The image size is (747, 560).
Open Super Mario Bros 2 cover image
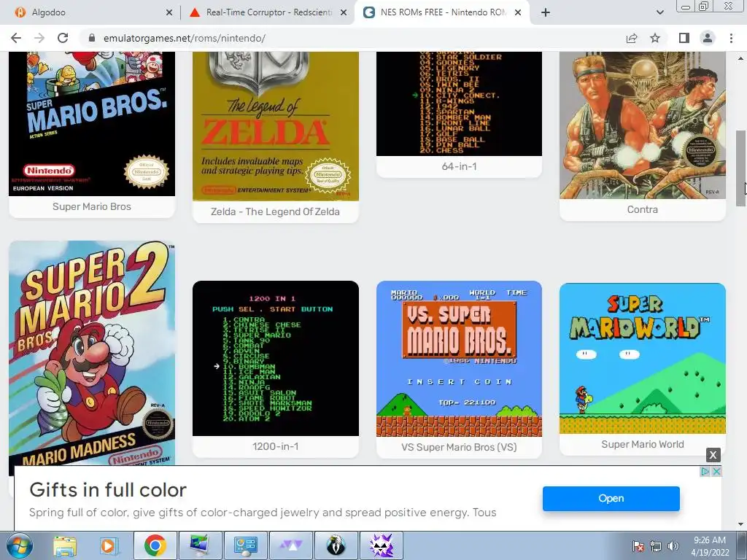[x=92, y=353]
